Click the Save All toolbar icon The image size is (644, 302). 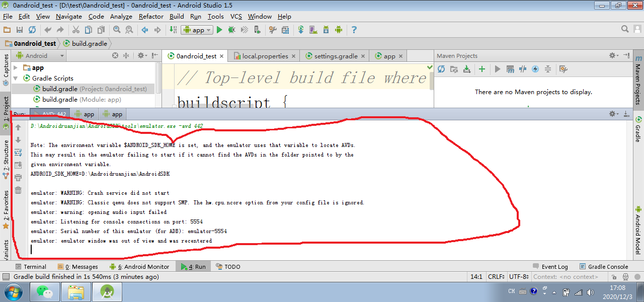click(x=20, y=30)
